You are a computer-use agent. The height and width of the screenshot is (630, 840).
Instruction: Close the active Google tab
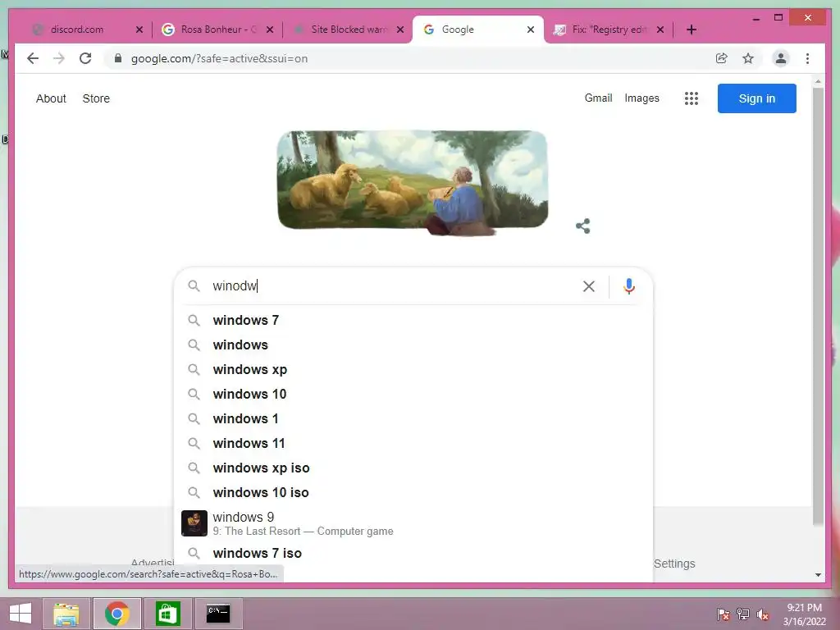coord(531,30)
